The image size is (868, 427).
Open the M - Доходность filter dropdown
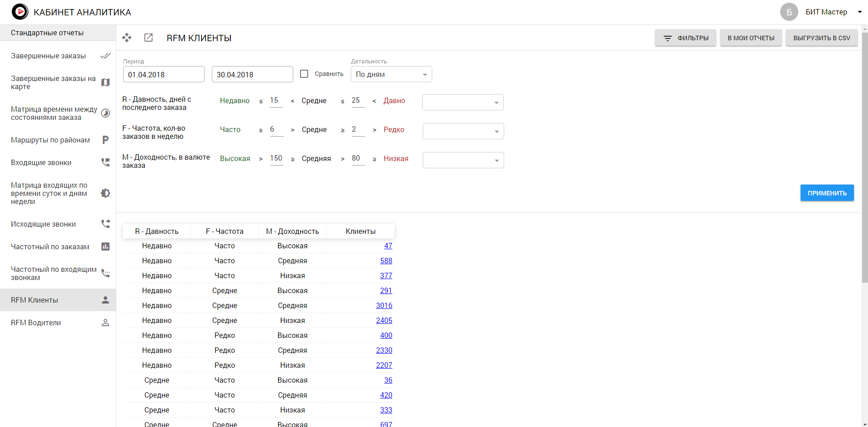point(463,160)
